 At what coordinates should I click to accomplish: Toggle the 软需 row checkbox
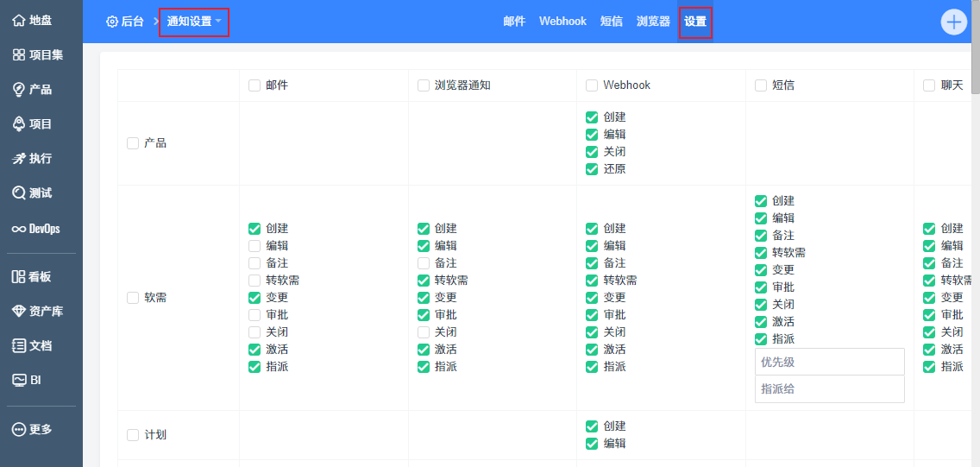pos(133,298)
